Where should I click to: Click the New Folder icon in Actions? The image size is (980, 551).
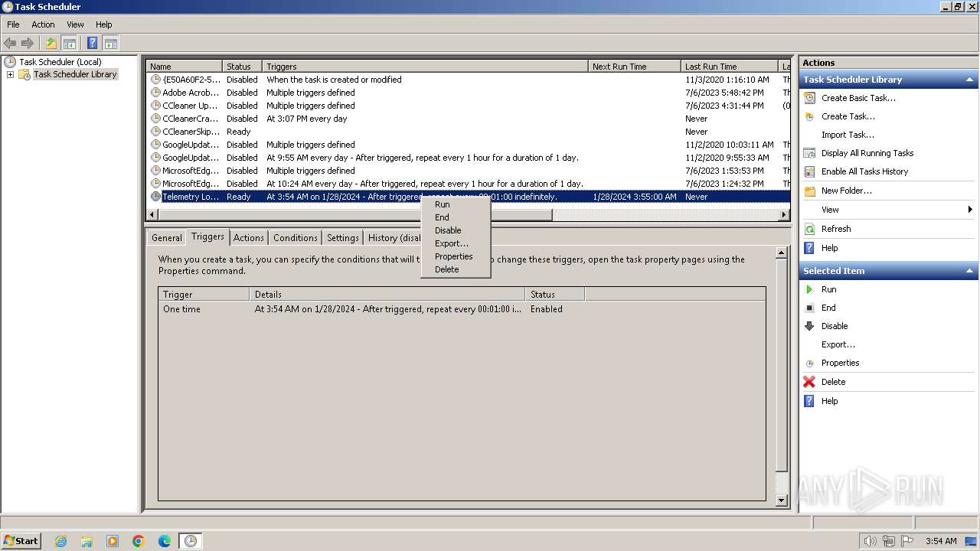point(809,191)
